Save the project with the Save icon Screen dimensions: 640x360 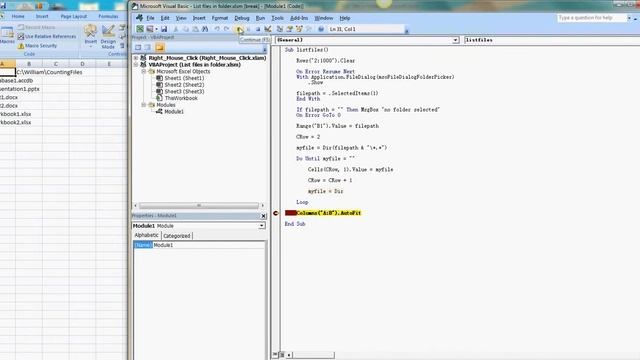pos(164,29)
